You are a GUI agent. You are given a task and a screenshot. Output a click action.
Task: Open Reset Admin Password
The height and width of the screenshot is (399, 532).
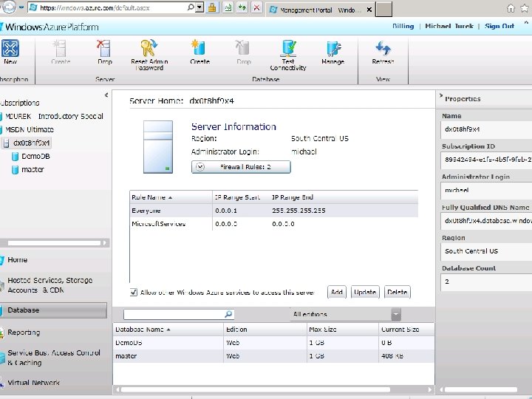click(149, 55)
